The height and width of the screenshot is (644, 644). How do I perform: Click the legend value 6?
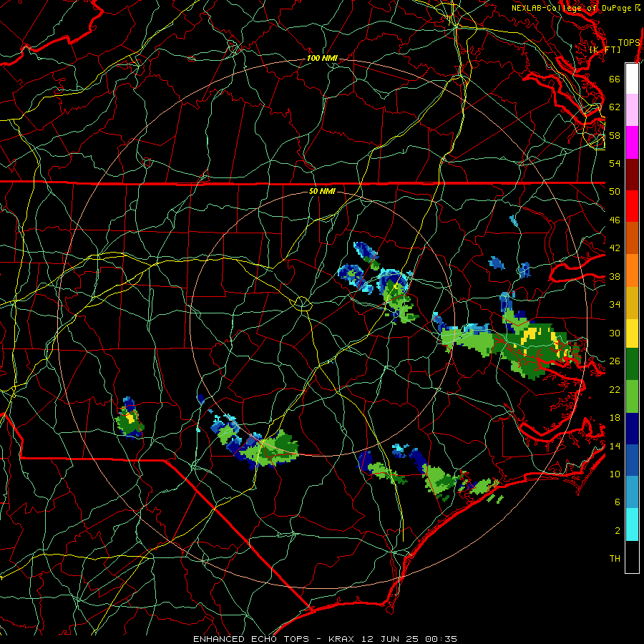(x=617, y=502)
